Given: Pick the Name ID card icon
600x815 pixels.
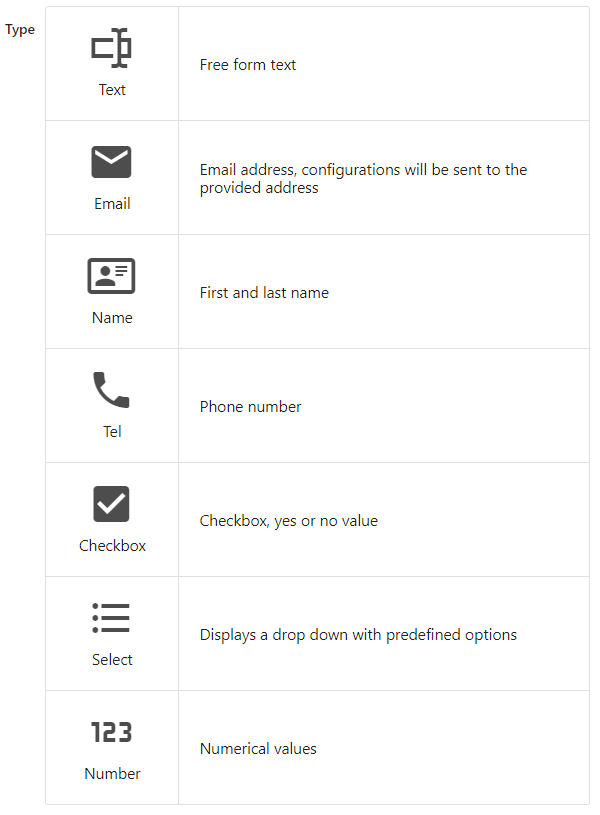Looking at the screenshot, I should [112, 276].
